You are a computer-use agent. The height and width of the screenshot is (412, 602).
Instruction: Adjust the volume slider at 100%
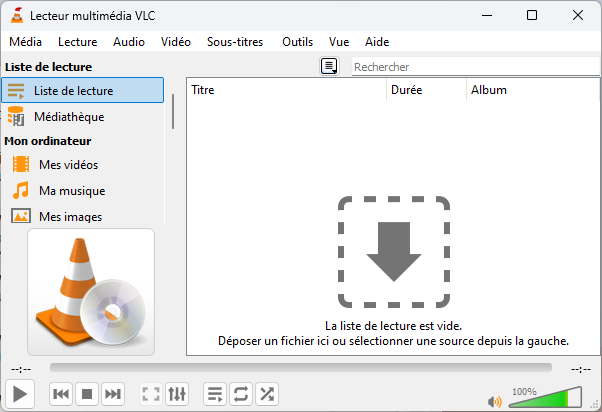[545, 397]
